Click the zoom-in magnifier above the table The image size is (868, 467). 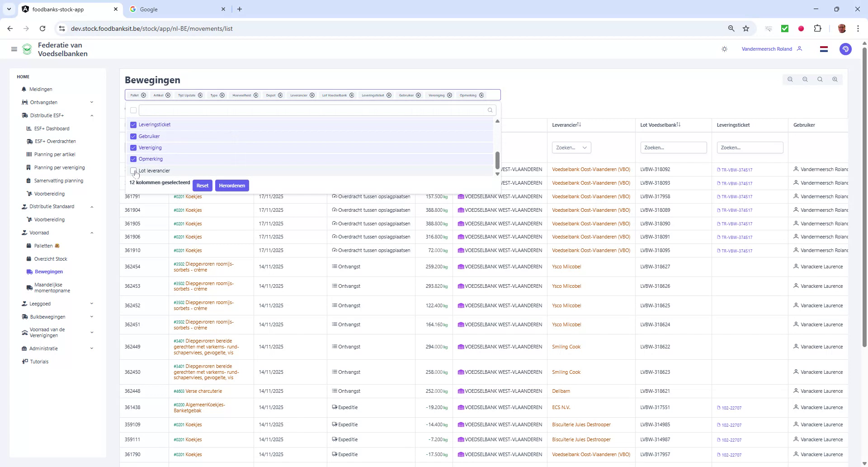(835, 79)
